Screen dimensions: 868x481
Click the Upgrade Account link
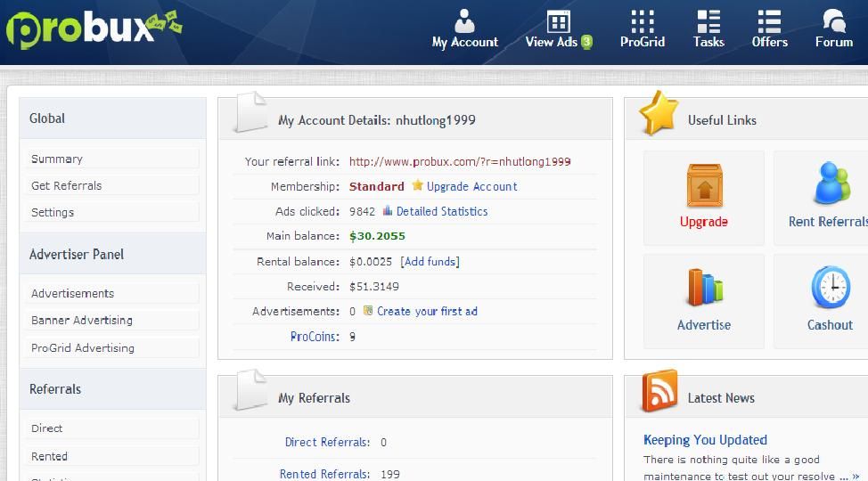pos(471,186)
